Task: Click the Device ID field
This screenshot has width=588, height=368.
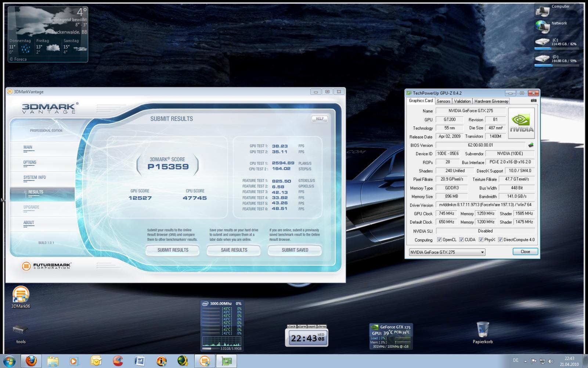Action: pos(447,154)
